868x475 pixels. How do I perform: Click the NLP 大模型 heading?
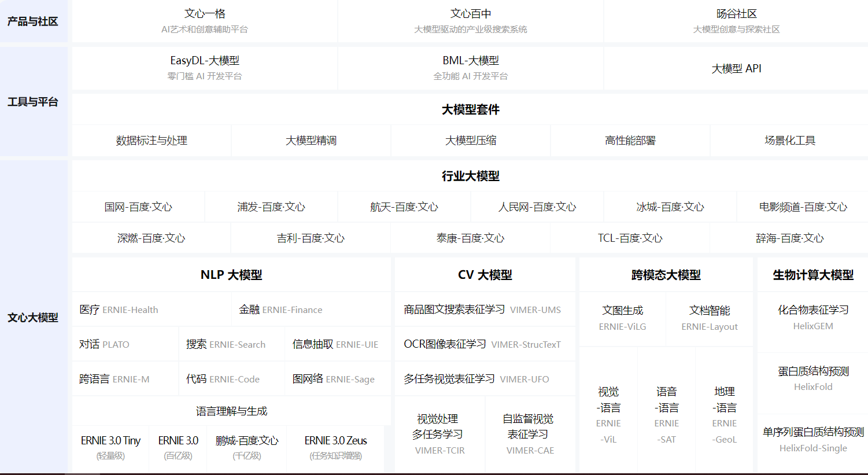point(231,275)
